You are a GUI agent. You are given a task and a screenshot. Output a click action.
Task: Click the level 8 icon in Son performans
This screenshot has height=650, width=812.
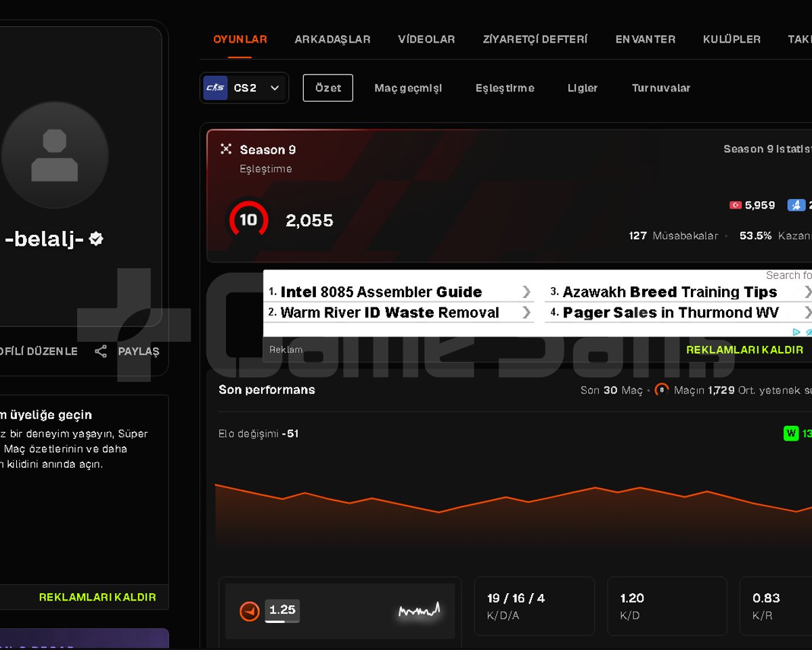click(x=662, y=390)
